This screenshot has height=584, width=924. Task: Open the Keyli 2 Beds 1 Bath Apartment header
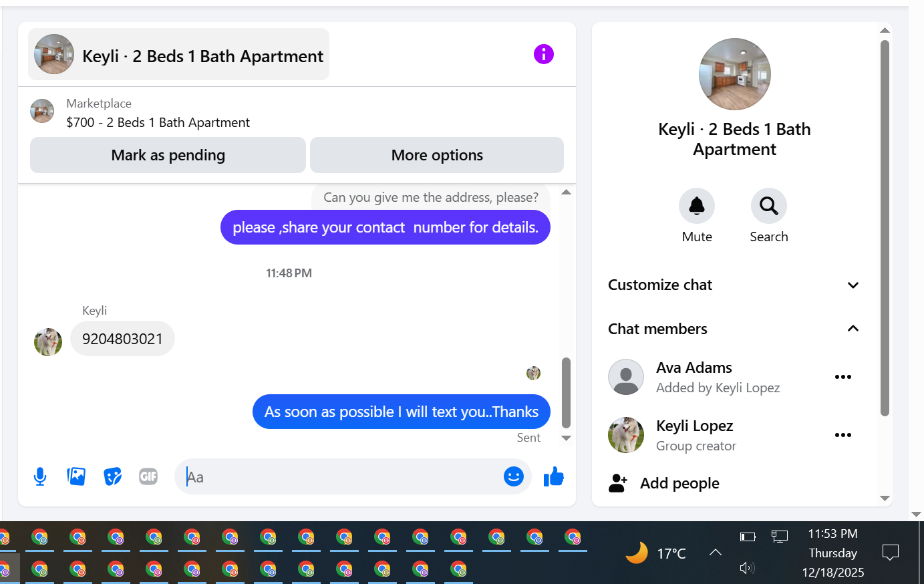pyautogui.click(x=178, y=54)
